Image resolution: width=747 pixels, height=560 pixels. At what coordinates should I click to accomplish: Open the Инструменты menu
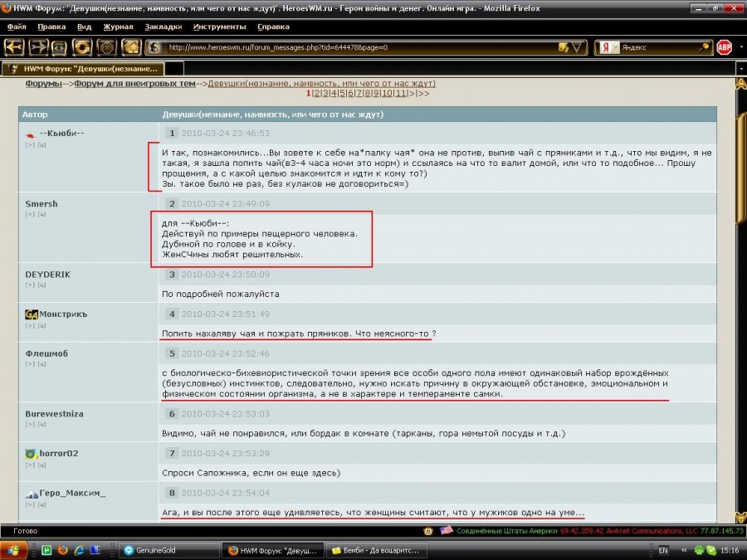click(219, 27)
